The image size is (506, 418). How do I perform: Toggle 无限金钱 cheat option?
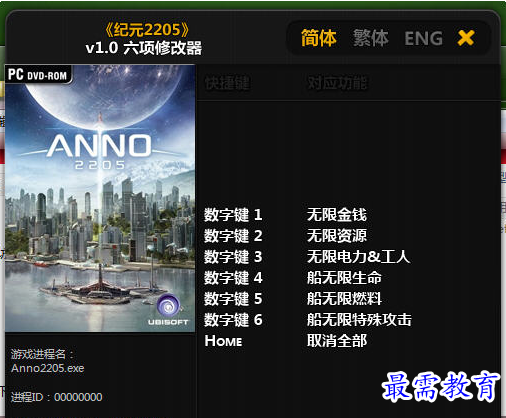(337, 215)
